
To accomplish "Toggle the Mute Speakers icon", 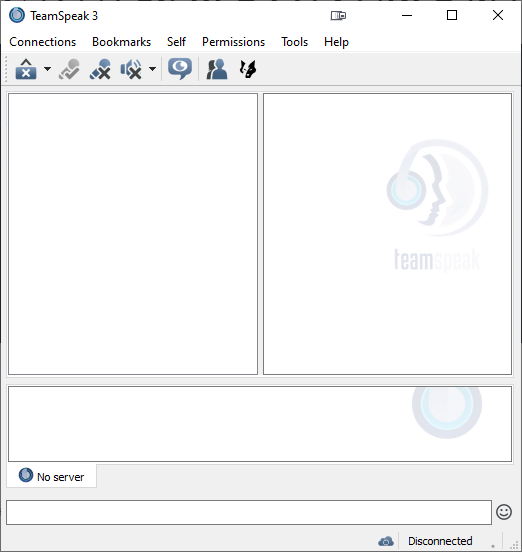I will tap(131, 69).
